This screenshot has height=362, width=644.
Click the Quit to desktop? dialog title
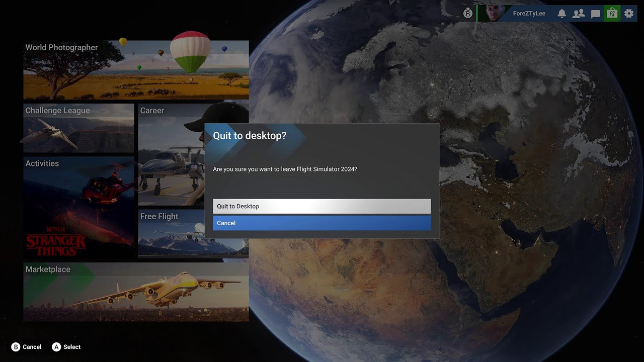(x=250, y=136)
